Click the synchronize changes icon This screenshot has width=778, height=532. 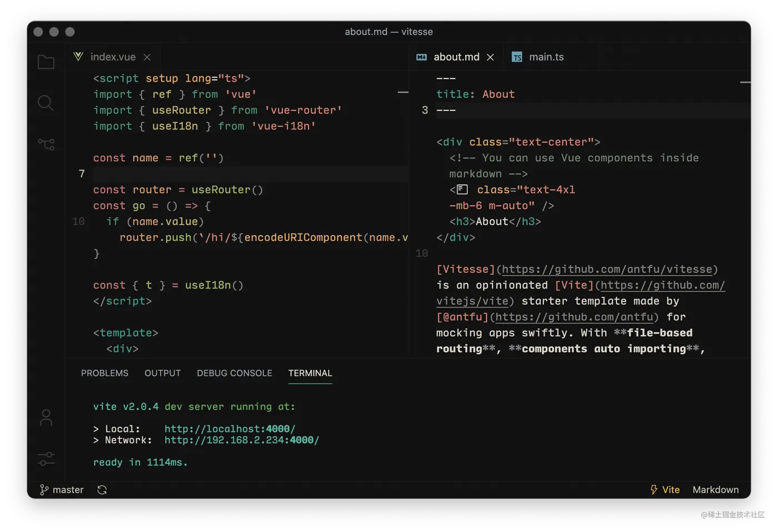(x=102, y=490)
